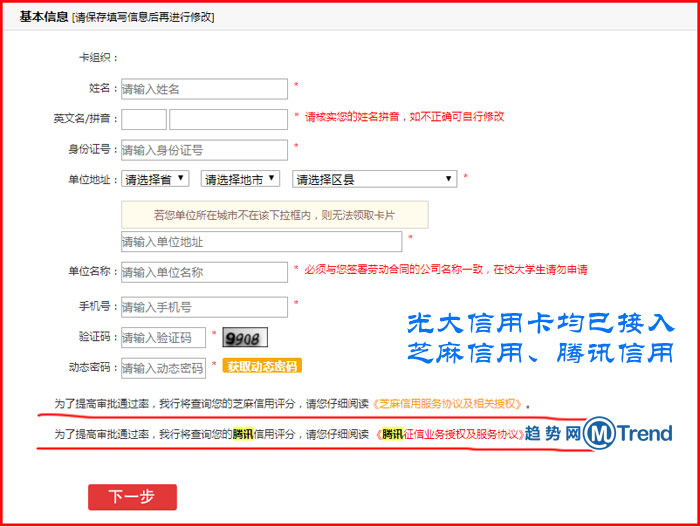The height and width of the screenshot is (527, 700).
Task: Open the 腾讯征信业务授权及服务协议 link
Action: (x=450, y=434)
